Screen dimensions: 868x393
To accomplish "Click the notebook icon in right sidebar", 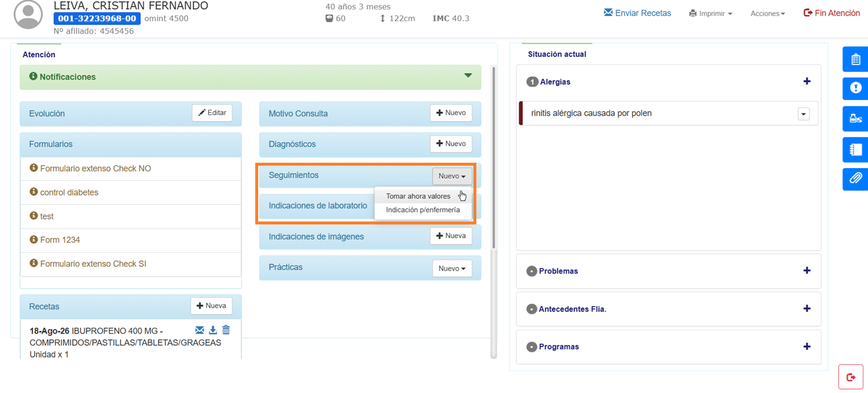I will (855, 149).
